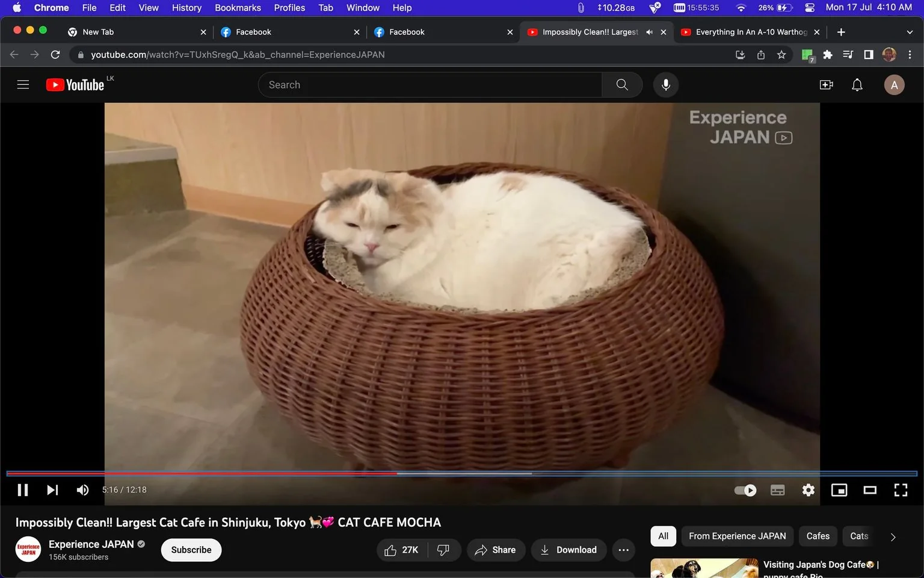Open macOS Control Center icon

pyautogui.click(x=810, y=8)
